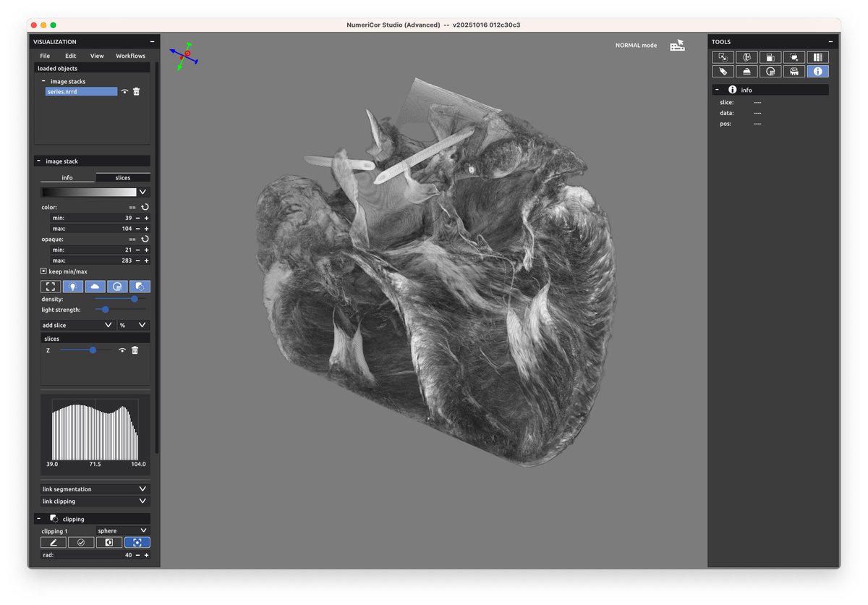Collapse the clipping section
The height and width of the screenshot is (605, 868).
(38, 519)
